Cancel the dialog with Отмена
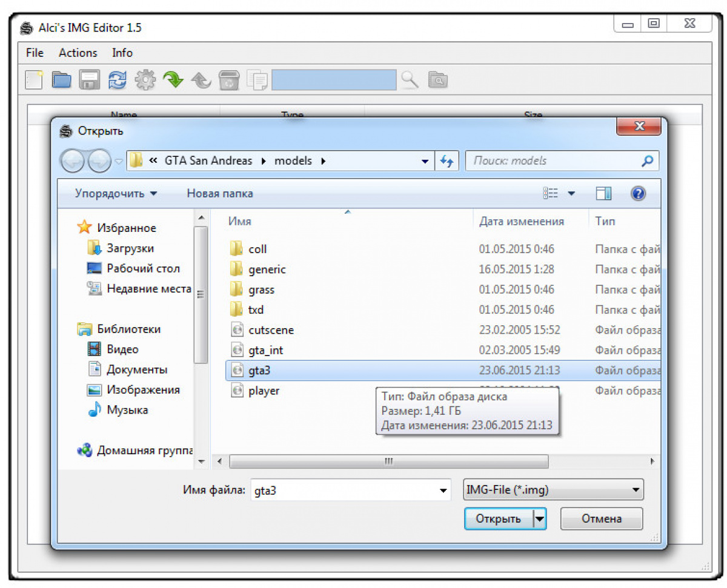727x588 pixels. point(602,519)
